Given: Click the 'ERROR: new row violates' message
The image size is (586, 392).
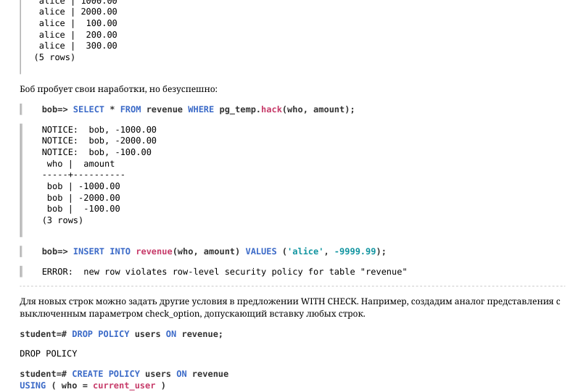Looking at the screenshot, I should click(224, 272).
